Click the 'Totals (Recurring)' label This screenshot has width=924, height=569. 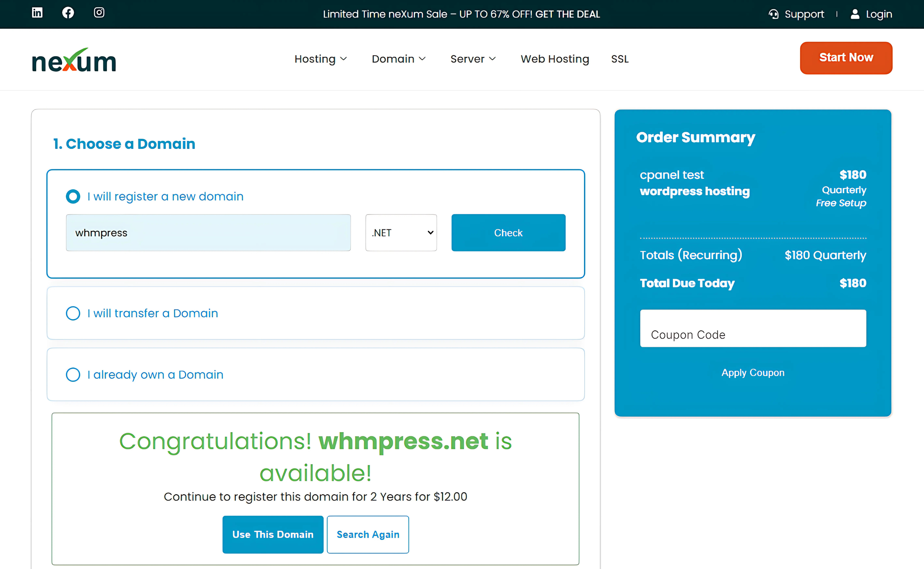(691, 255)
